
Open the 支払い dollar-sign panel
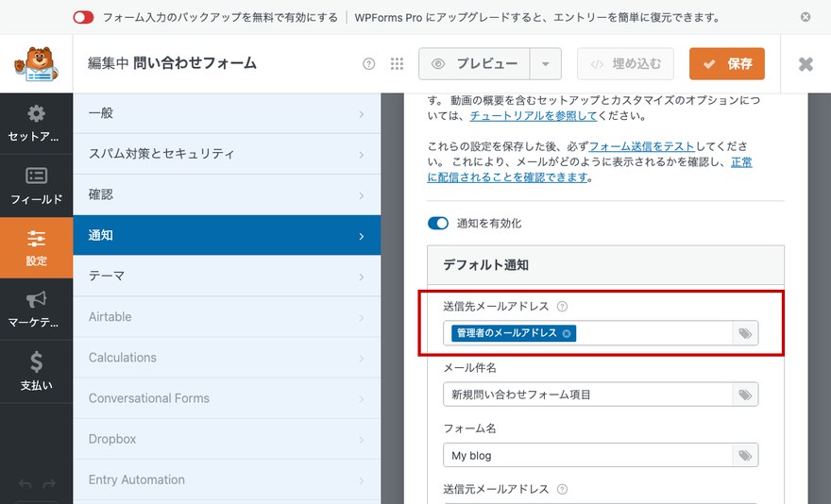[x=36, y=372]
